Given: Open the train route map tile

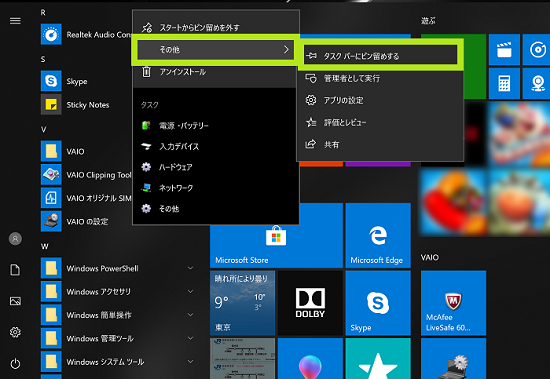Looking at the screenshot, I should tap(242, 359).
